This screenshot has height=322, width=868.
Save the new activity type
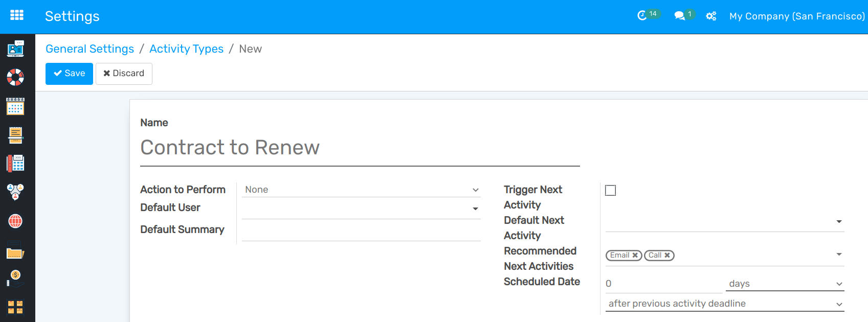[69, 74]
